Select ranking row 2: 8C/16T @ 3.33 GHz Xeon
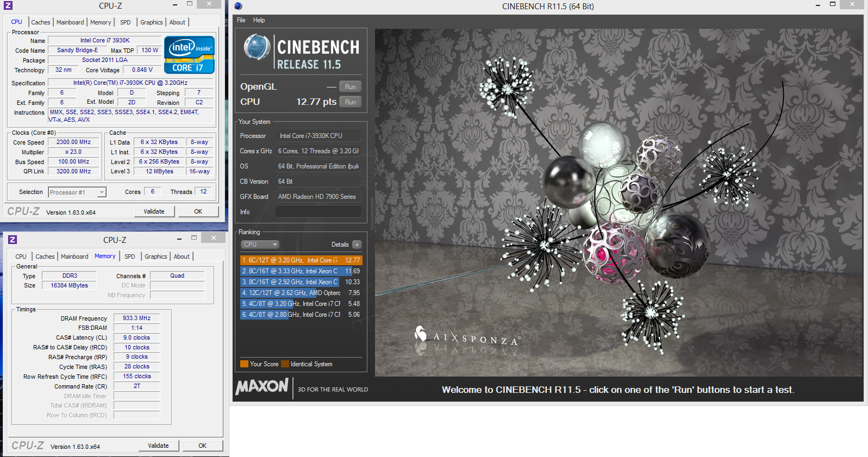Screen dimensions: 868x457 point(301,271)
